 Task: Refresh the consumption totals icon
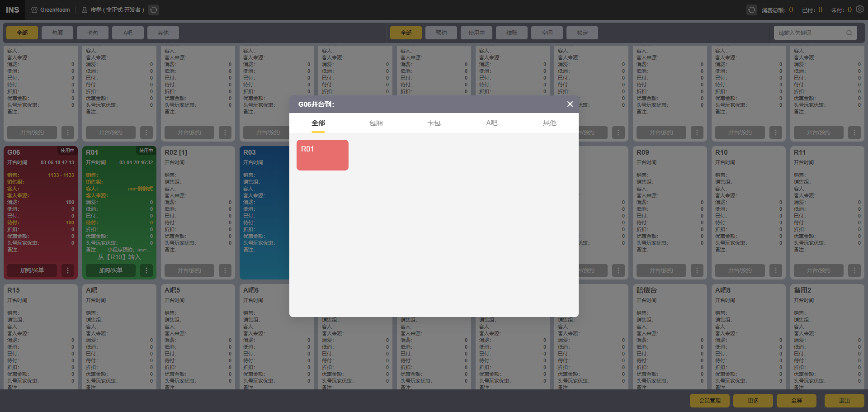click(752, 9)
